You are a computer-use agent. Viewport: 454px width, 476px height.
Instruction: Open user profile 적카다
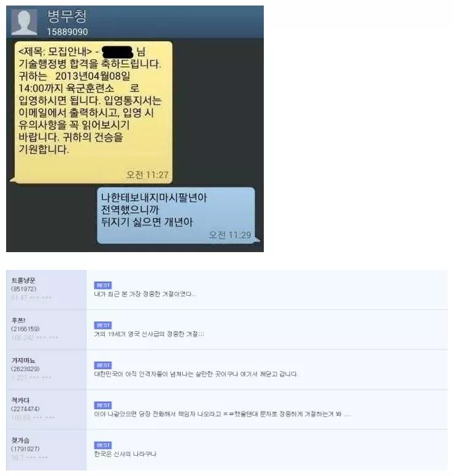pos(20,400)
